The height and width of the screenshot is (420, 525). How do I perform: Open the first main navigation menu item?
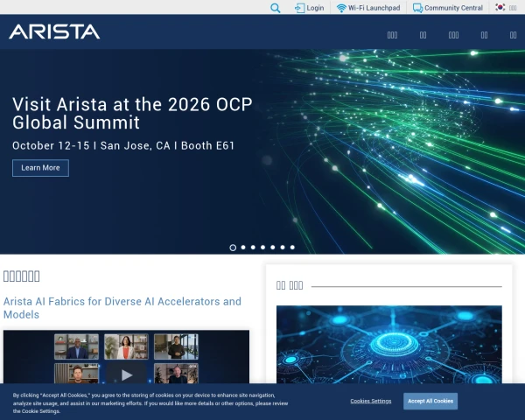point(392,35)
